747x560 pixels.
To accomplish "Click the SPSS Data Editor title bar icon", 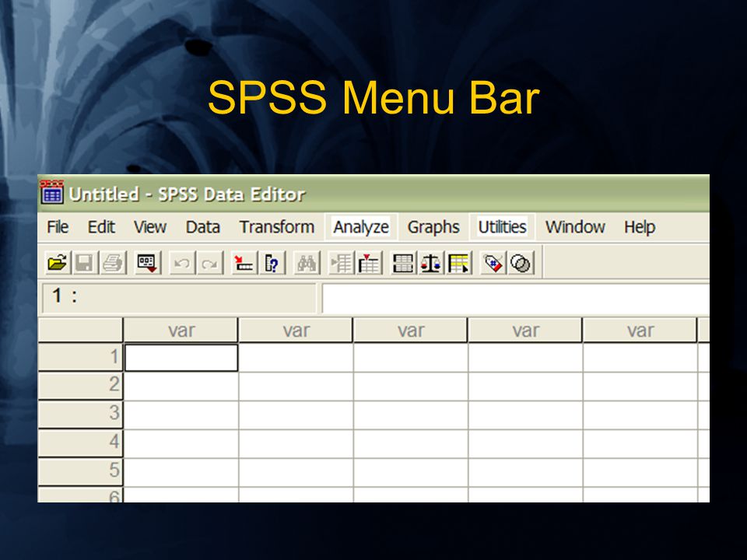I will 52,192.
